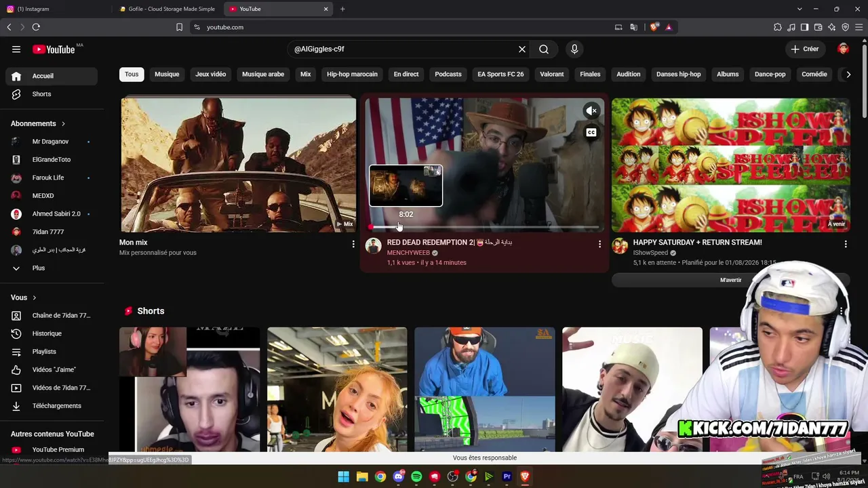Switch to the Instagram browser tab
This screenshot has width=868, height=488.
click(54, 9)
